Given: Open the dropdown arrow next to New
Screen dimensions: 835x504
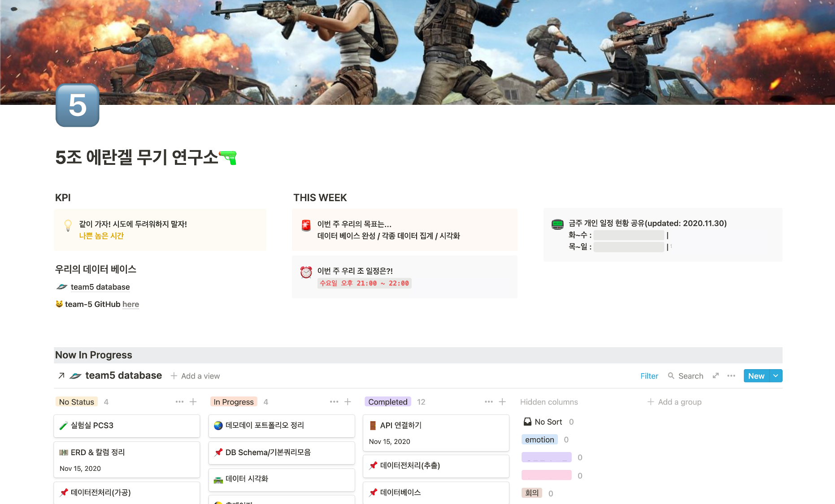Looking at the screenshot, I should [x=776, y=376].
